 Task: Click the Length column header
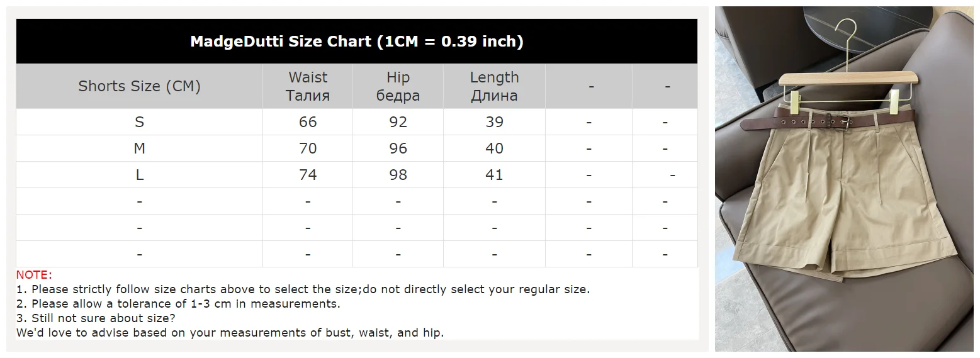point(494,86)
